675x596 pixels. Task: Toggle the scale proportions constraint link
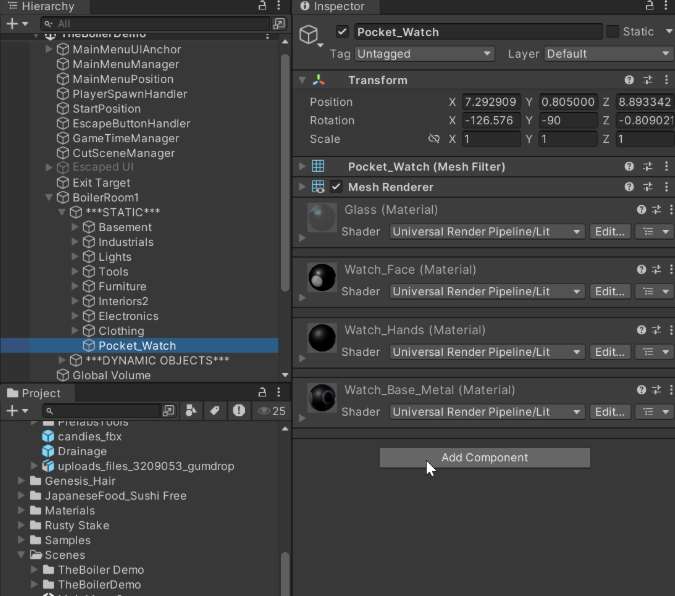433,140
